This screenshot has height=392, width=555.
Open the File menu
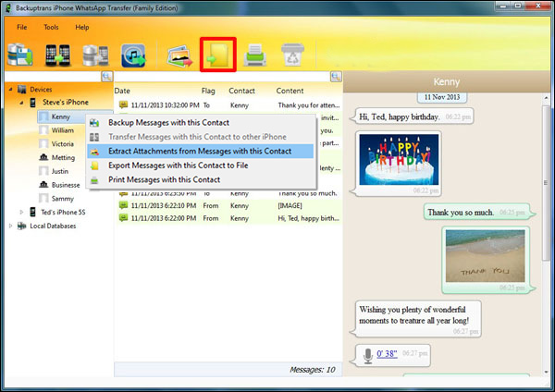click(20, 28)
